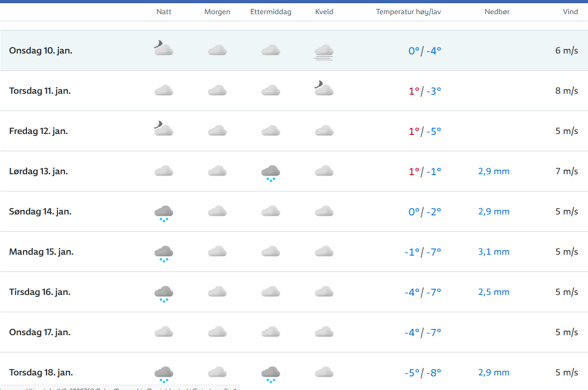This screenshot has width=588, height=390.
Task: Click Onsdag 17. jan. morning cloud icon
Action: 217,332
